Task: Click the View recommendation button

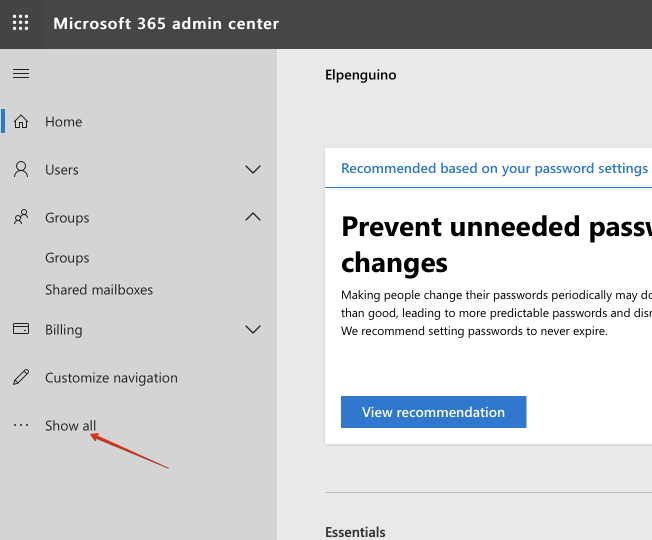Action: (433, 412)
